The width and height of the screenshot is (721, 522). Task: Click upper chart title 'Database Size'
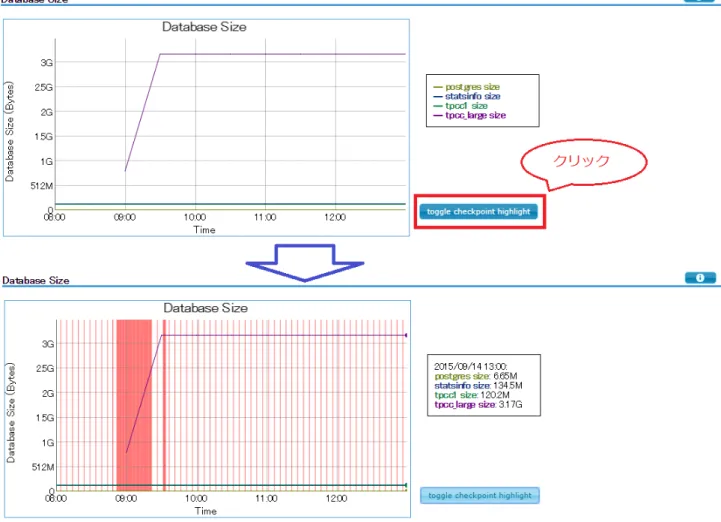coord(204,27)
